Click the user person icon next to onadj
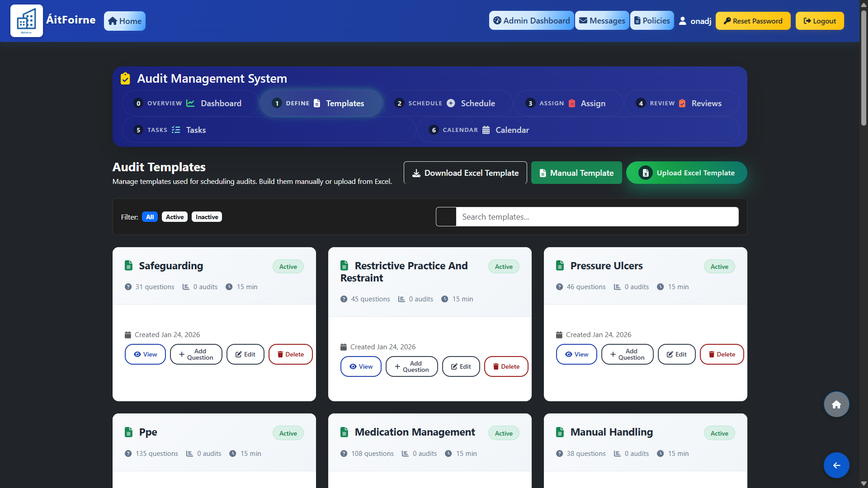Viewport: 868px width, 488px height. (x=683, y=20)
